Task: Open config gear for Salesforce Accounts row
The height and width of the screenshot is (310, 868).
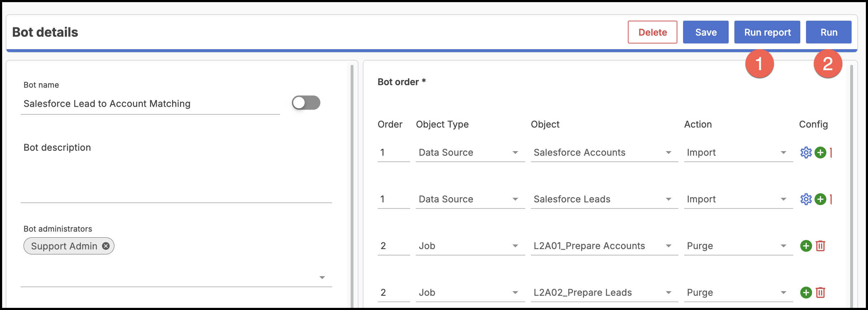Action: click(x=806, y=153)
